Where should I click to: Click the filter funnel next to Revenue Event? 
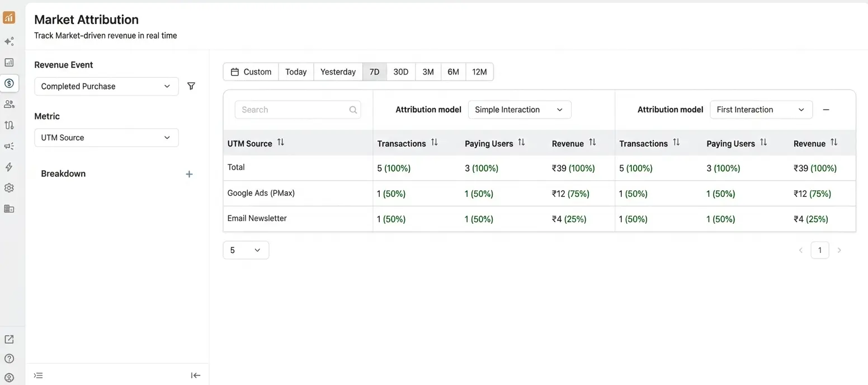click(191, 86)
